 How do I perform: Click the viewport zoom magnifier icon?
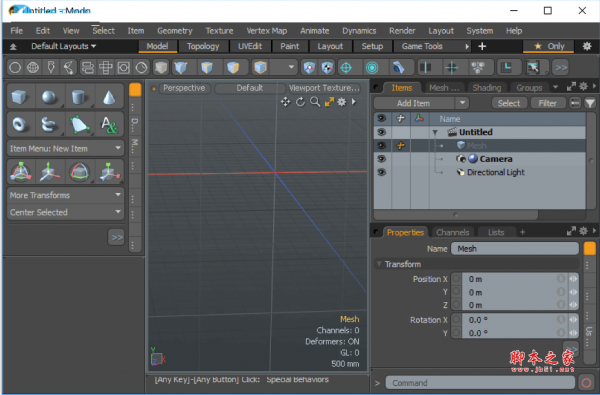click(x=315, y=102)
